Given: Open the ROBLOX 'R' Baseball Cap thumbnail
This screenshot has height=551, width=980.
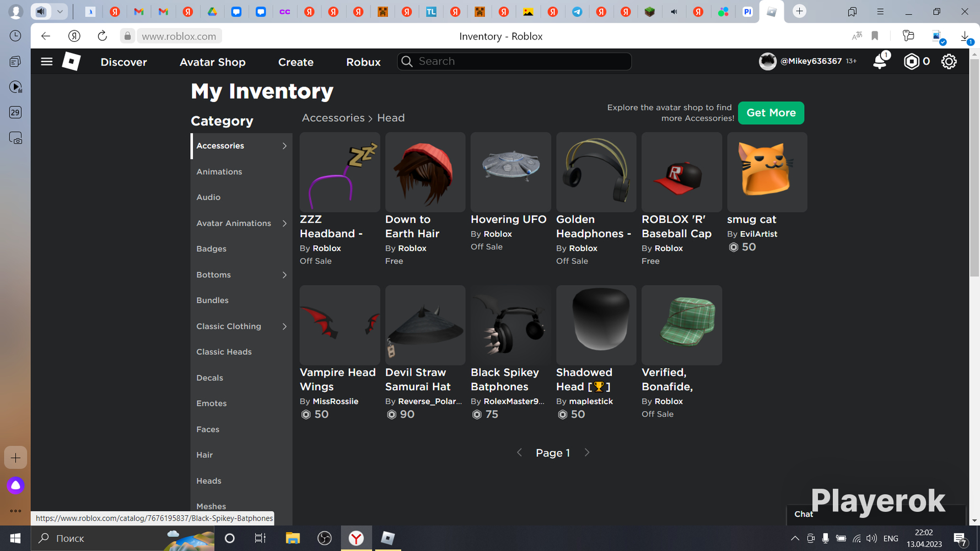Looking at the screenshot, I should click(682, 172).
